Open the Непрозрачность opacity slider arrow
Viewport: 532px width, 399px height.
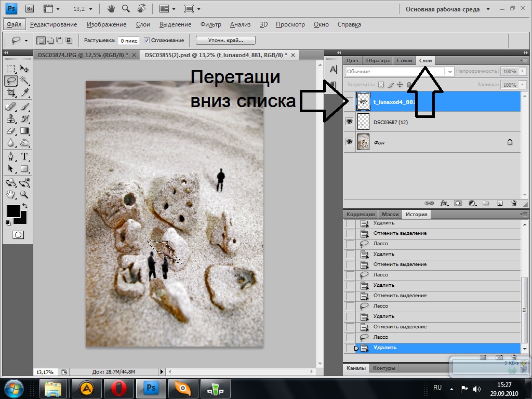point(523,71)
